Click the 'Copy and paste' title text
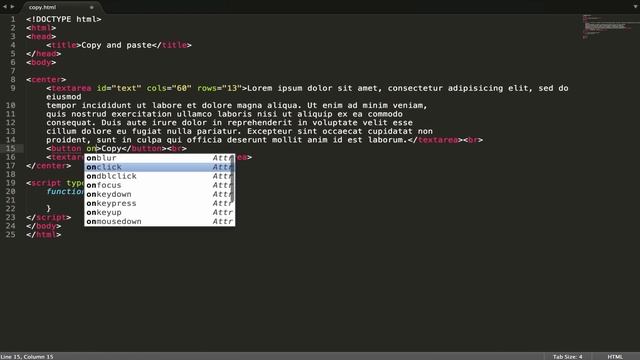The height and width of the screenshot is (360, 640). point(116,45)
